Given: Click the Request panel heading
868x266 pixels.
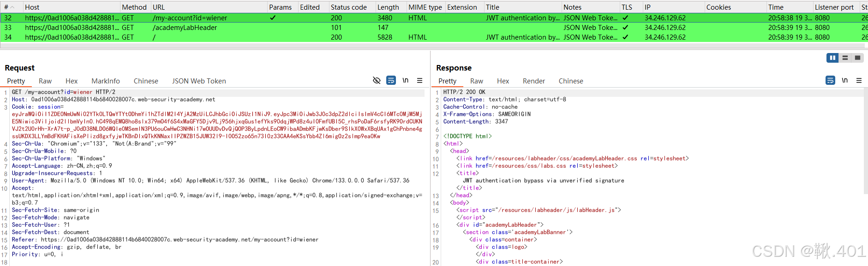Looking at the screenshot, I should (19, 68).
